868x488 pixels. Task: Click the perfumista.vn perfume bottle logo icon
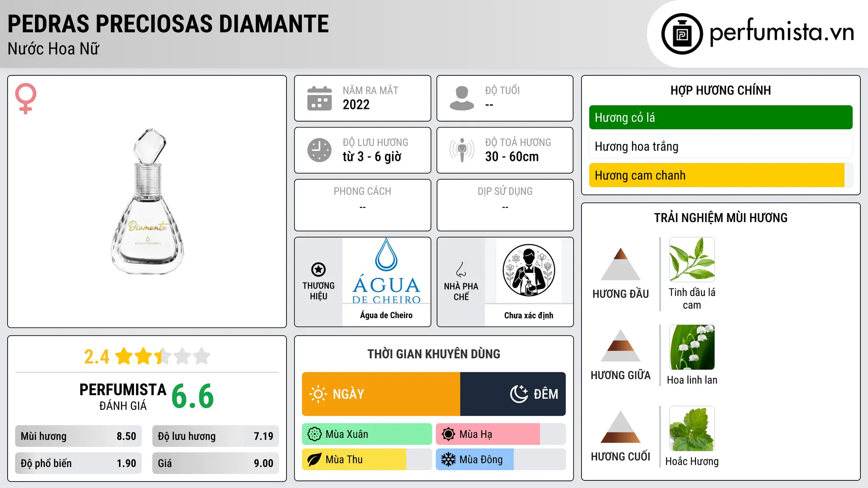pyautogui.click(x=682, y=34)
